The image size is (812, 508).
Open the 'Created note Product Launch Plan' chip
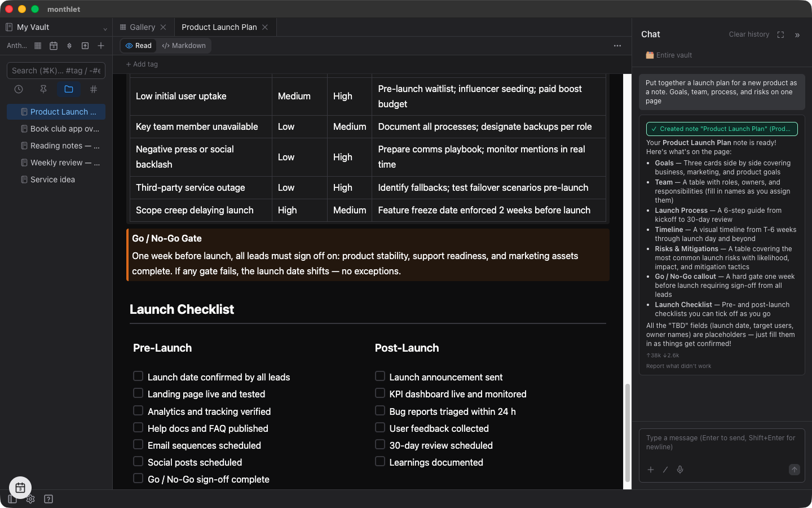pos(722,129)
